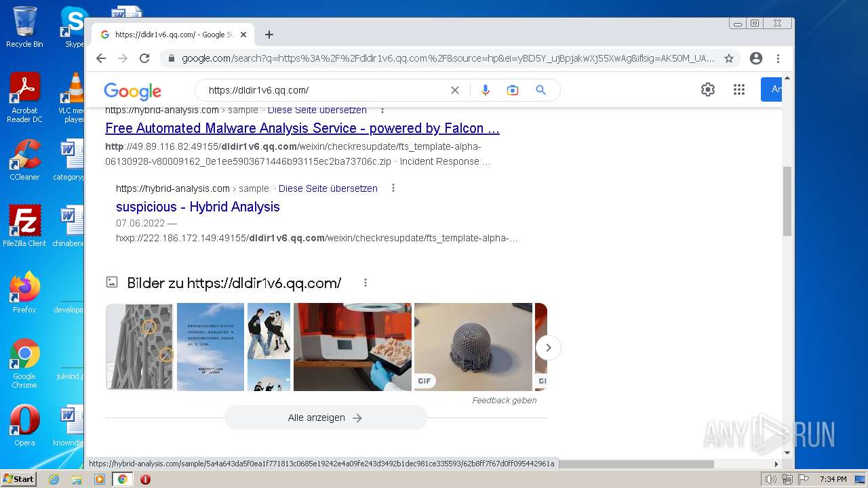Go to the Google logo homepage
Screen dimensions: 868x488
[132, 91]
